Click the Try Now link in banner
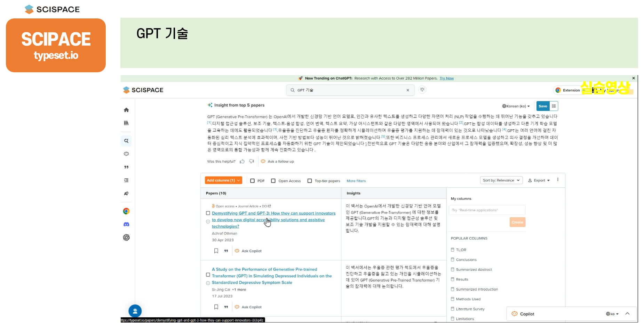Image resolution: width=644 pixels, height=326 pixels. tap(446, 78)
